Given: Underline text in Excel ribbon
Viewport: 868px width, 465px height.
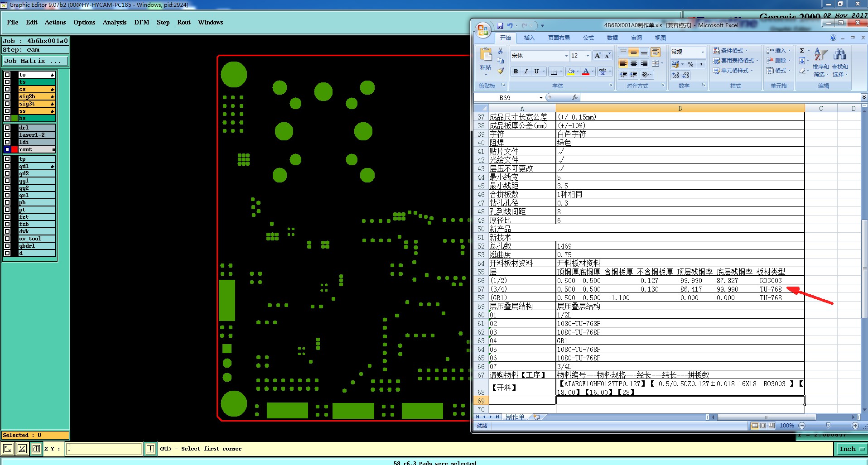Looking at the screenshot, I should pos(536,72).
